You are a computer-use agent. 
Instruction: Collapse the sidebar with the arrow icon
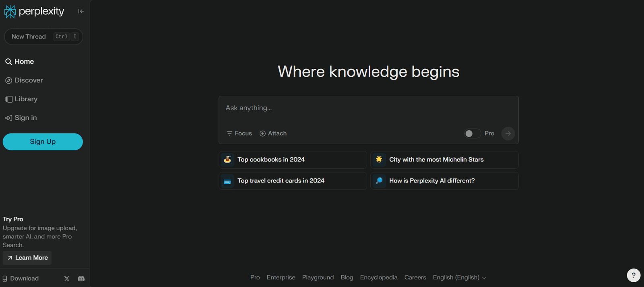81,11
